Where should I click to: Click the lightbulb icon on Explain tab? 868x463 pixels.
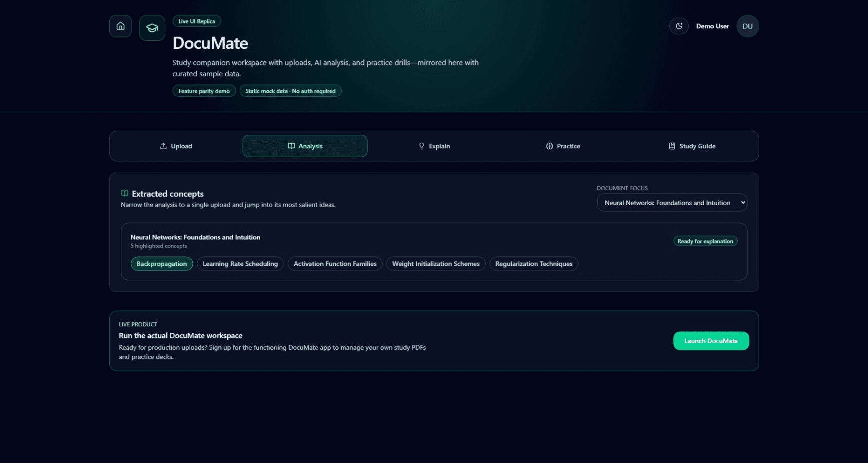pos(421,146)
